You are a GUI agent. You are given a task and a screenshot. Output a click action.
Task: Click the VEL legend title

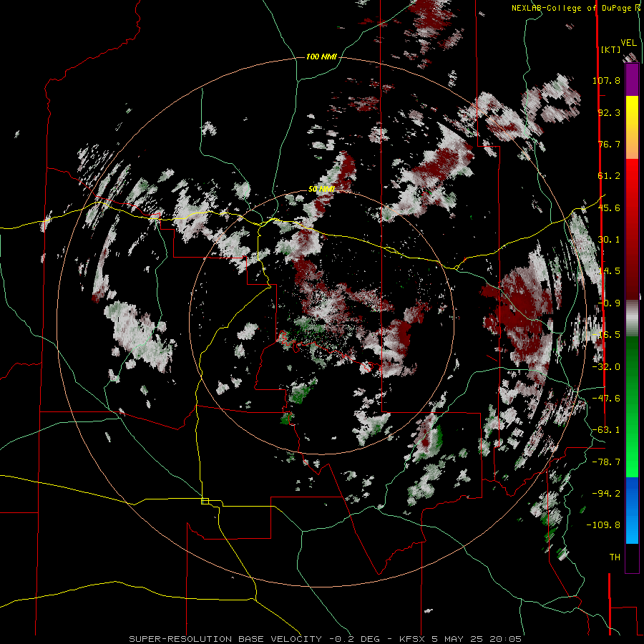(628, 43)
